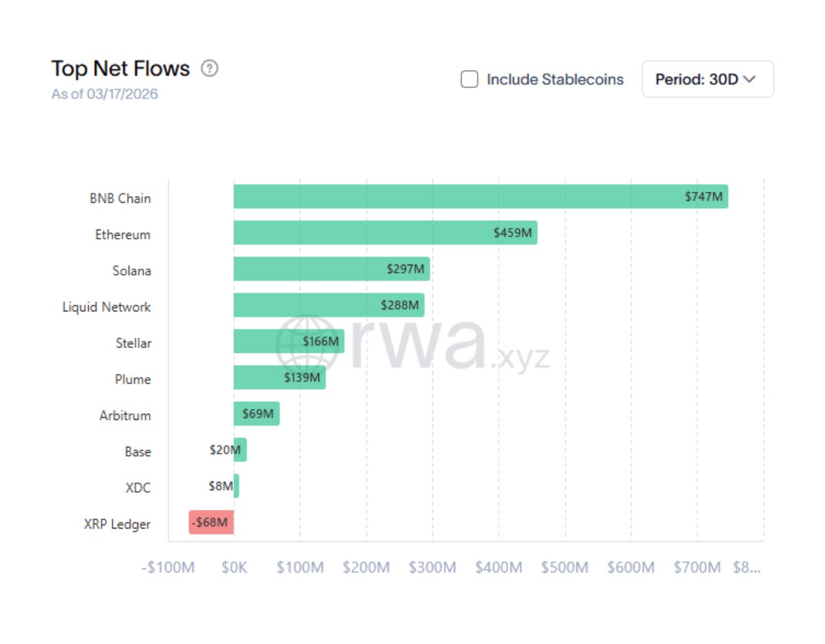Select the Liquid Network $288M bar
This screenshot has height=644, width=825.
[329, 305]
